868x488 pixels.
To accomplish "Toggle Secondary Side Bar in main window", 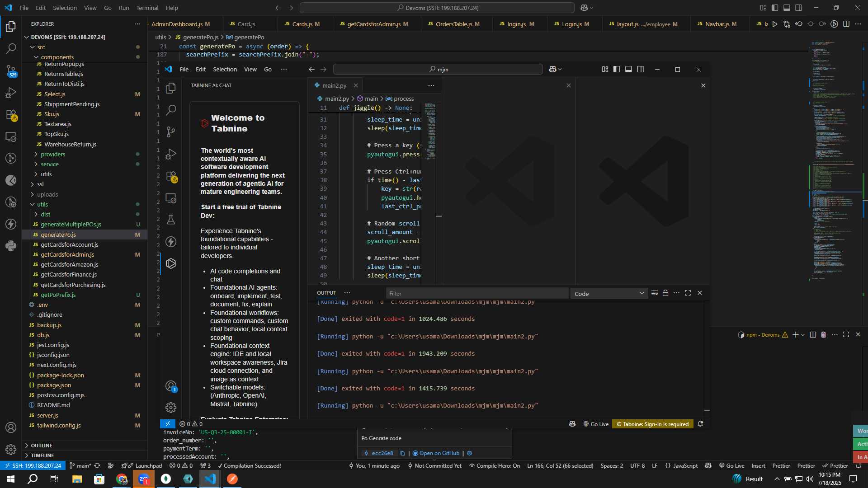I will (x=799, y=8).
